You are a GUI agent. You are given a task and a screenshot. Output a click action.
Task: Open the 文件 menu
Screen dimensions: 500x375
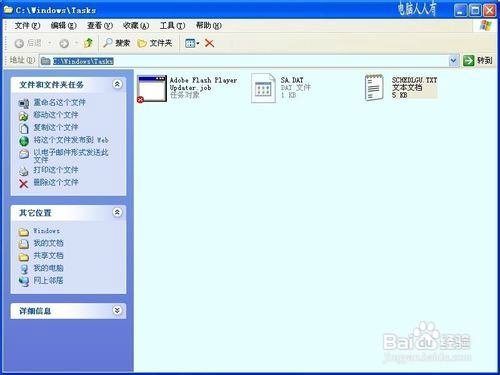[x=27, y=25]
